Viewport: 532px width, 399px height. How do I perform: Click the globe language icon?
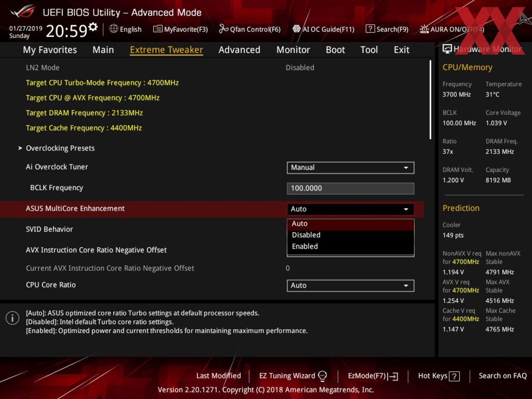coord(113,29)
